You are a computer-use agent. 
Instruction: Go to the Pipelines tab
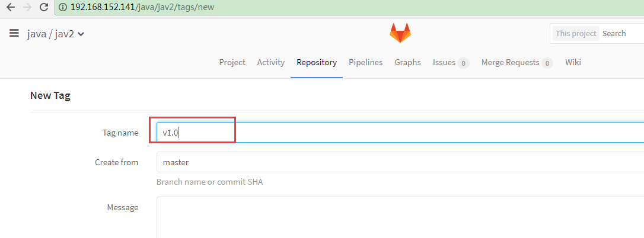(x=365, y=62)
